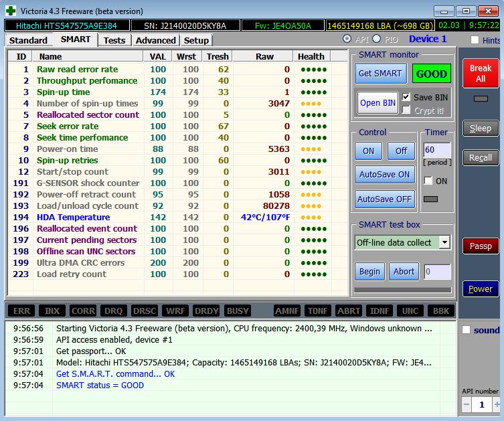Switch to the Setup tab
This screenshot has width=504, height=421.
point(196,40)
